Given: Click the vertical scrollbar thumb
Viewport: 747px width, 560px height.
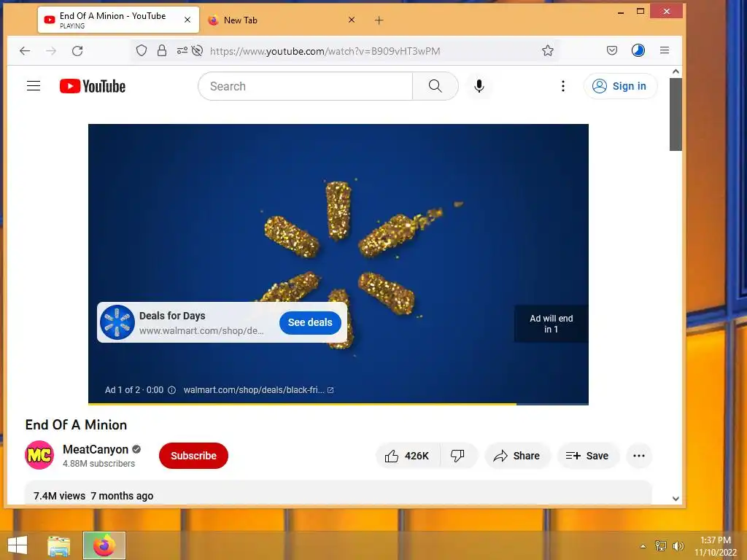Looking at the screenshot, I should 676,114.
